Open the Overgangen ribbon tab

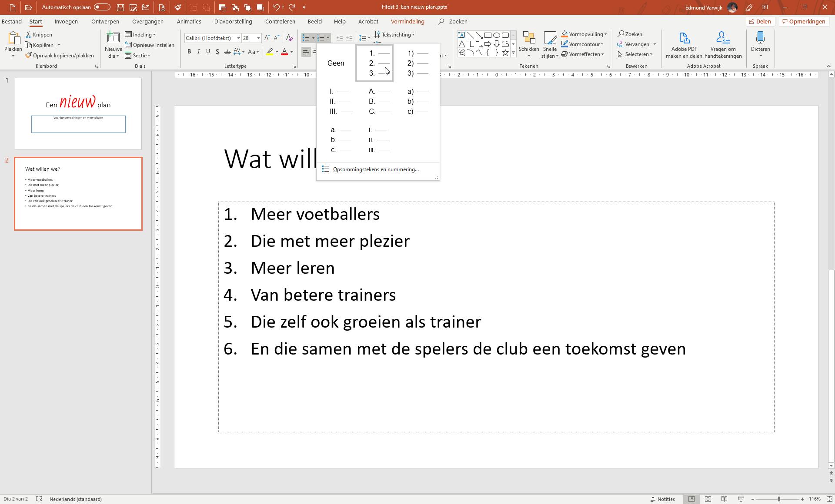[x=148, y=21]
